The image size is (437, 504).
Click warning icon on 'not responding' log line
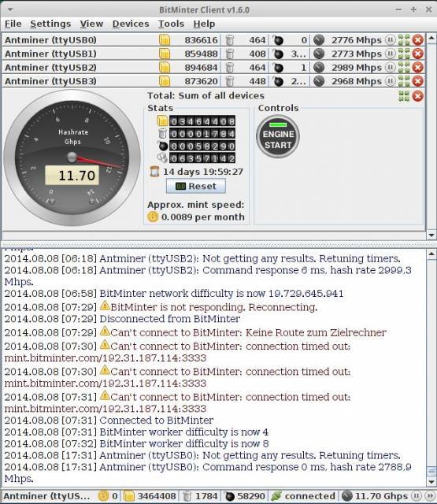(x=105, y=305)
